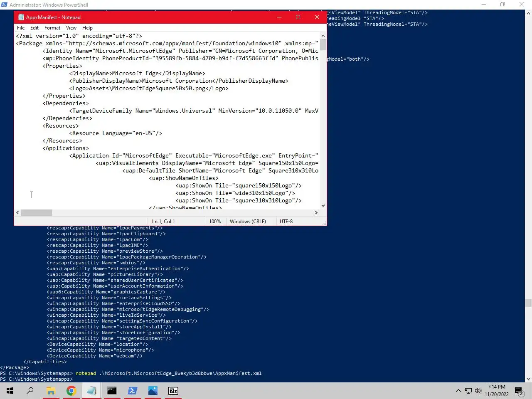Minimize the Notepad window
This screenshot has width=532, height=399.
[279, 17]
